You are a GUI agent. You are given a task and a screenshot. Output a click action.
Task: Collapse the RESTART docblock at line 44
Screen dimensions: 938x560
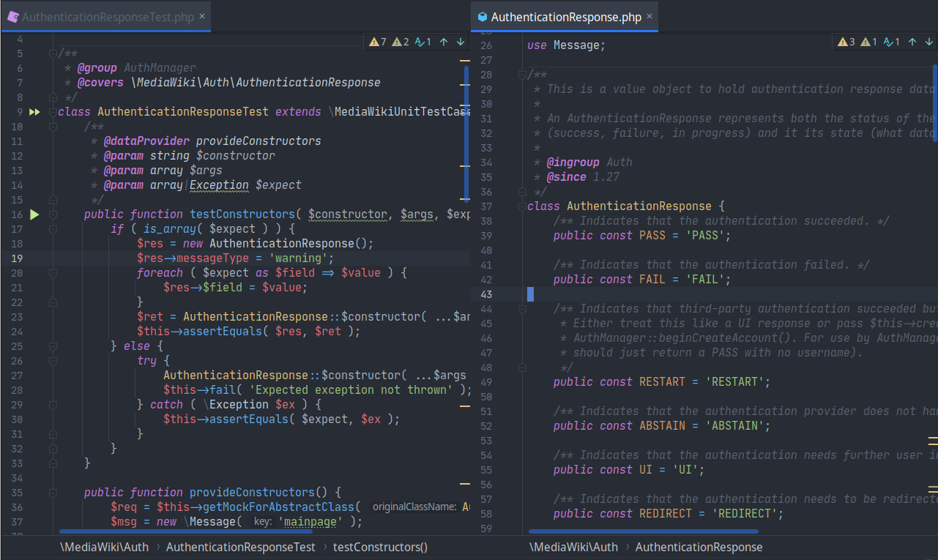click(x=522, y=309)
